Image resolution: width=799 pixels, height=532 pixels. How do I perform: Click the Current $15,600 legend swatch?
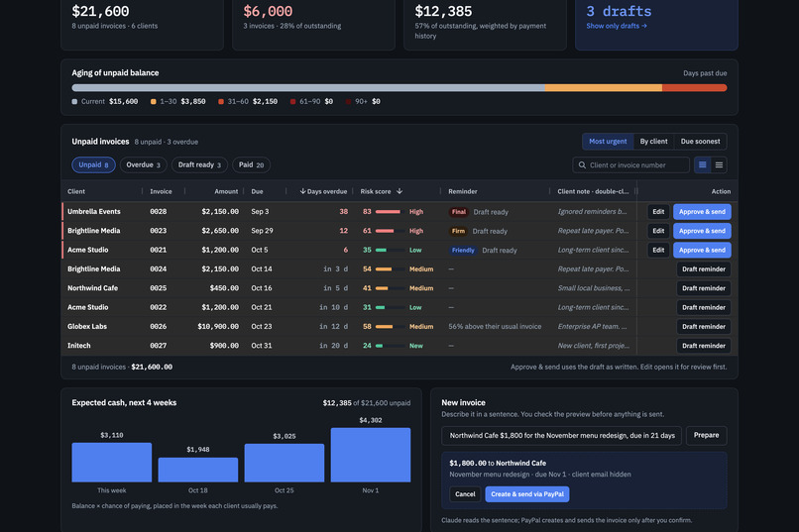point(75,102)
